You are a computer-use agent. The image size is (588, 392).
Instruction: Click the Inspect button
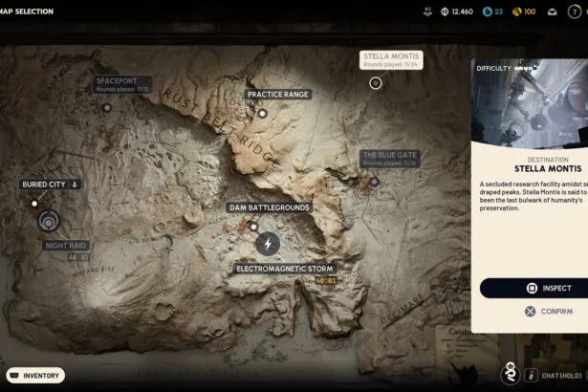point(534,288)
